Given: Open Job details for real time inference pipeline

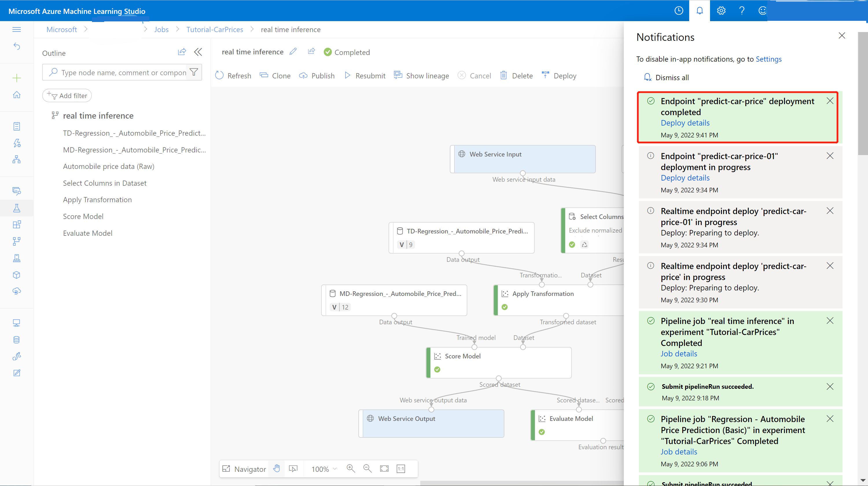Looking at the screenshot, I should [679, 353].
